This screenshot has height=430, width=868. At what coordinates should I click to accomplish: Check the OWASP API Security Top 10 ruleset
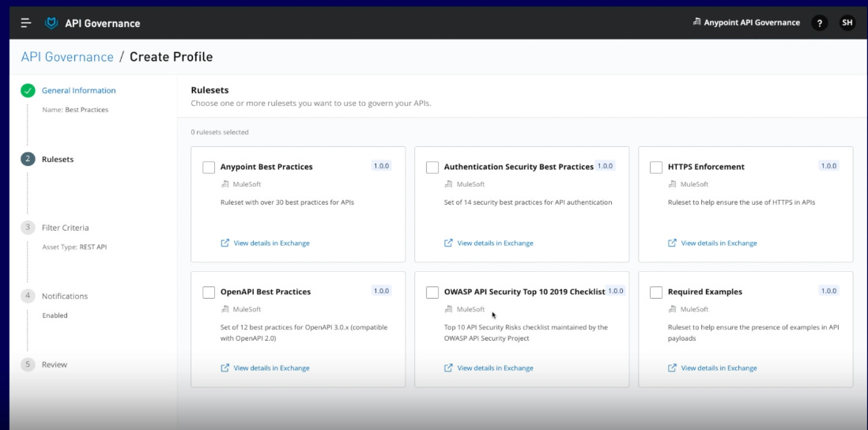(x=432, y=292)
